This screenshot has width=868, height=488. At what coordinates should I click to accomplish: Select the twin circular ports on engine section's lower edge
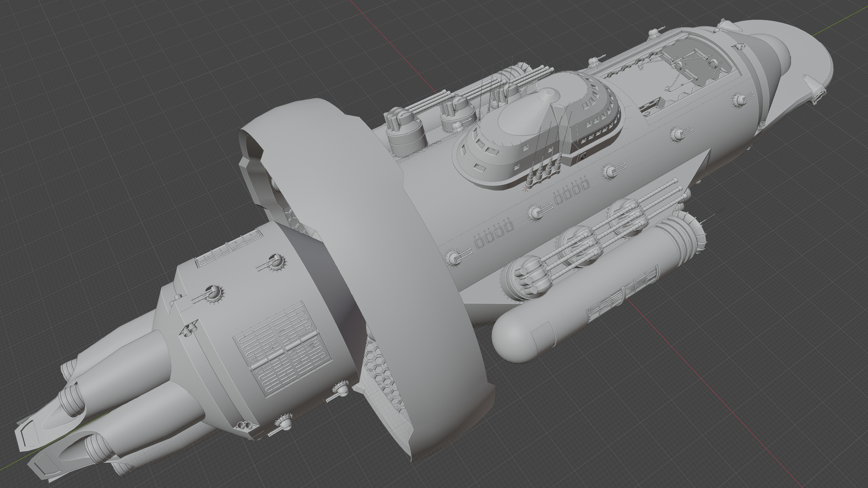pos(244,426)
